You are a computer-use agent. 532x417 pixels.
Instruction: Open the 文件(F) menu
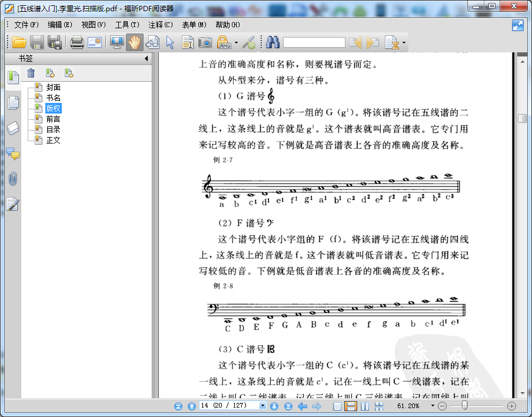(x=26, y=25)
